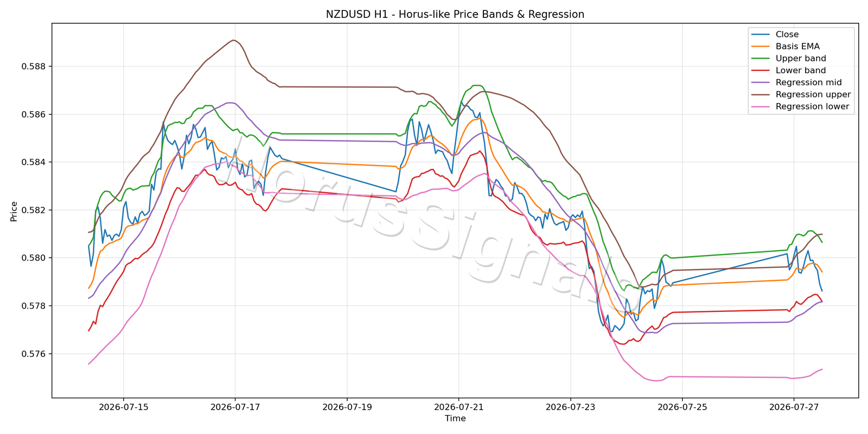
Task: Click the orange Basis EMA legend line
Action: click(x=761, y=47)
